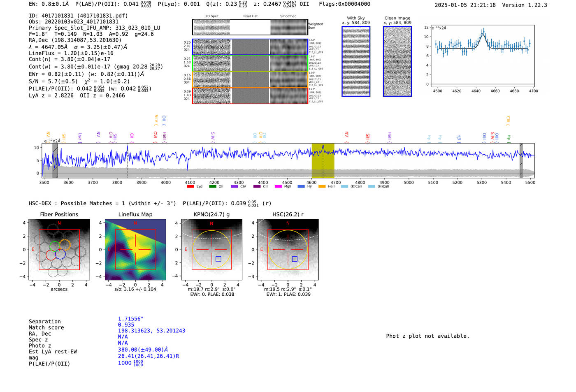The width and height of the screenshot is (576, 392).
Task: Click the s/b: 3.16 +/- 0.104 caption
Action: [135, 289]
